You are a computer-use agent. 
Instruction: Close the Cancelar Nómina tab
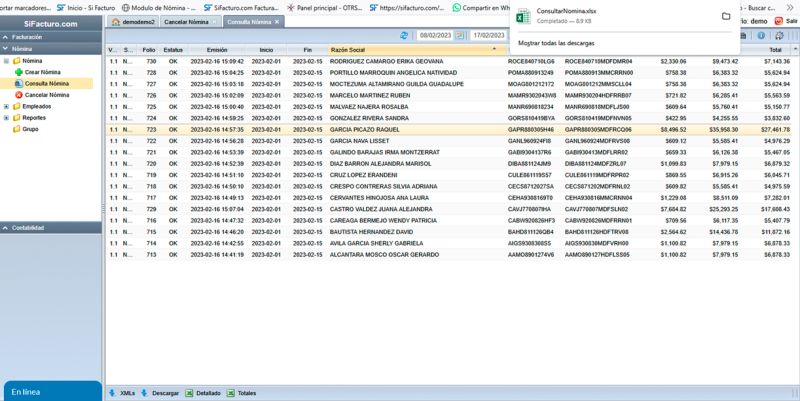pyautogui.click(x=214, y=22)
